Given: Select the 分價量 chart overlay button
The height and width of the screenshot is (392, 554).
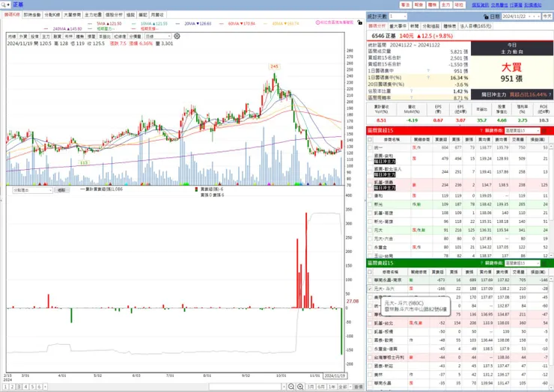Looking at the screenshot, I should [135, 37].
